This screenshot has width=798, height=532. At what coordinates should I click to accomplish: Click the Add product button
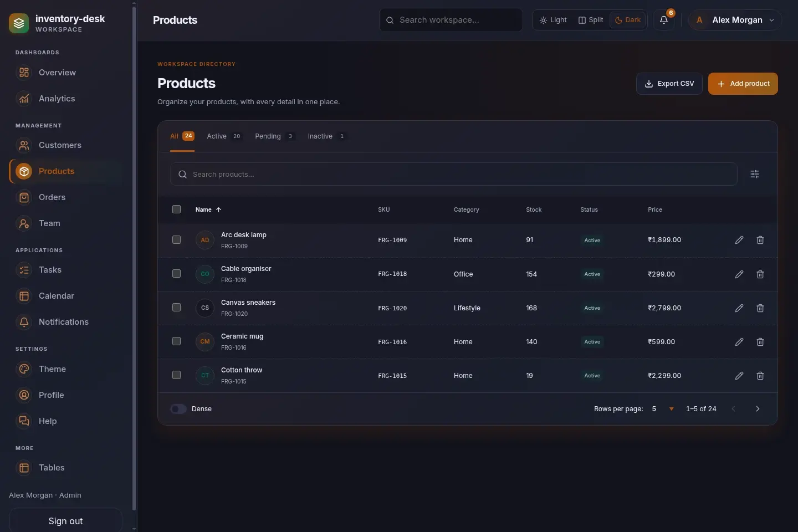pos(743,84)
